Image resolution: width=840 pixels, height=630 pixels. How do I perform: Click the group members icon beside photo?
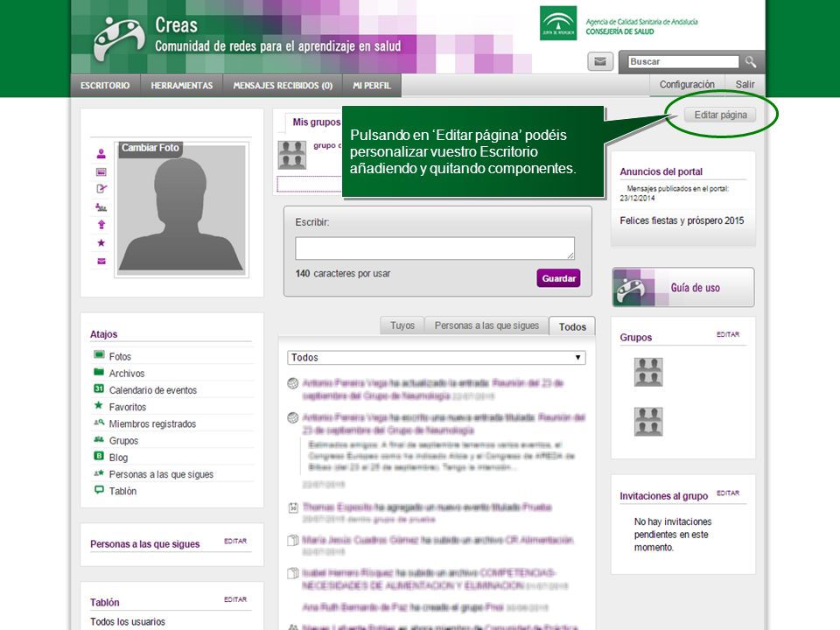pos(101,206)
